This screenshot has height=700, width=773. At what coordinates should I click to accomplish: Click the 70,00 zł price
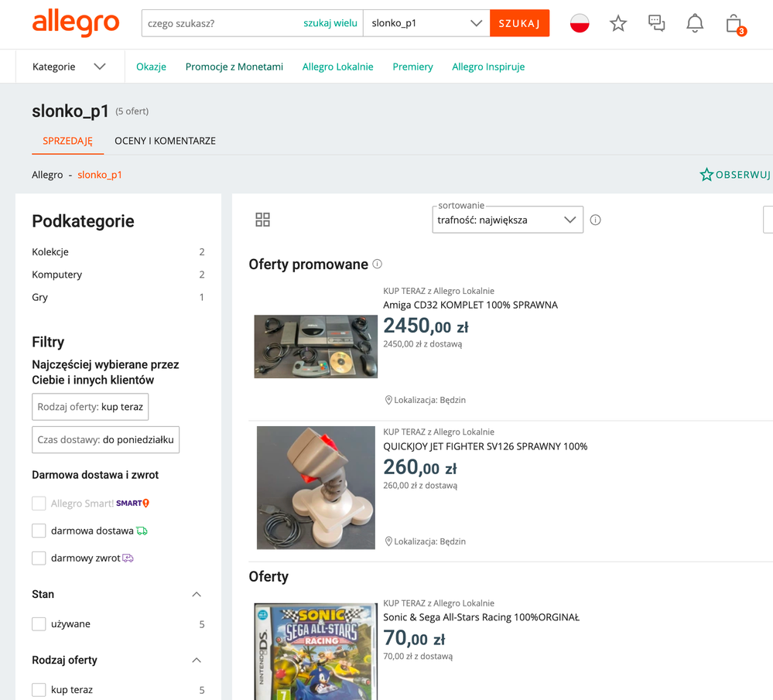(x=414, y=638)
